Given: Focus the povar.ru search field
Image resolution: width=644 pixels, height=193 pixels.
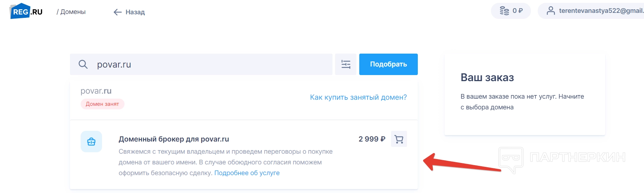Looking at the screenshot, I should (x=211, y=64).
